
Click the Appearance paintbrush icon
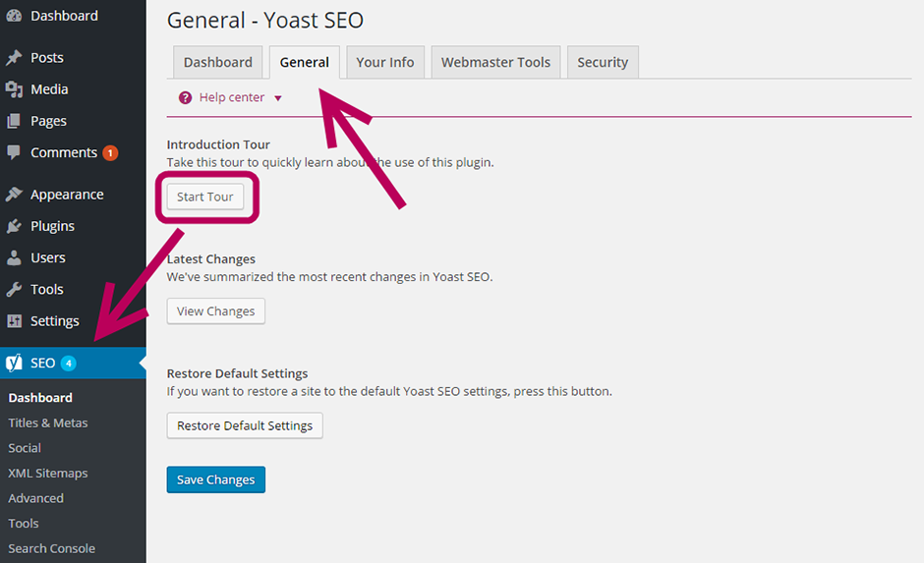[14, 195]
